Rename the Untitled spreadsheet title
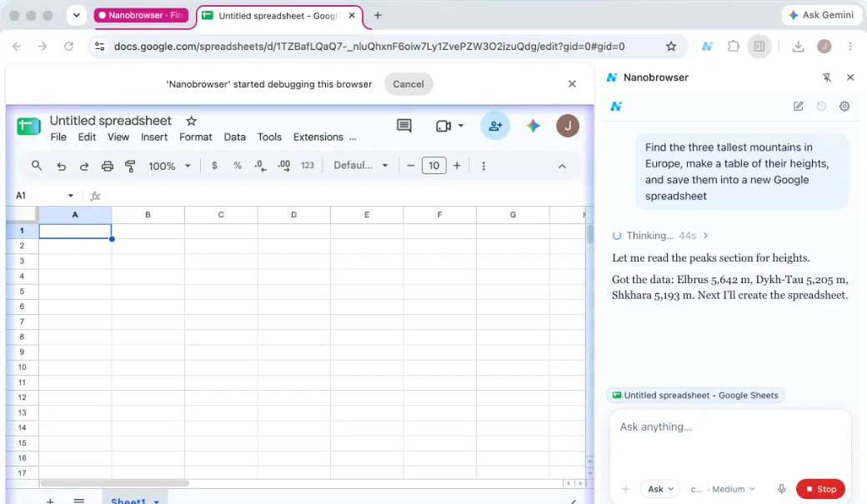 coord(111,121)
